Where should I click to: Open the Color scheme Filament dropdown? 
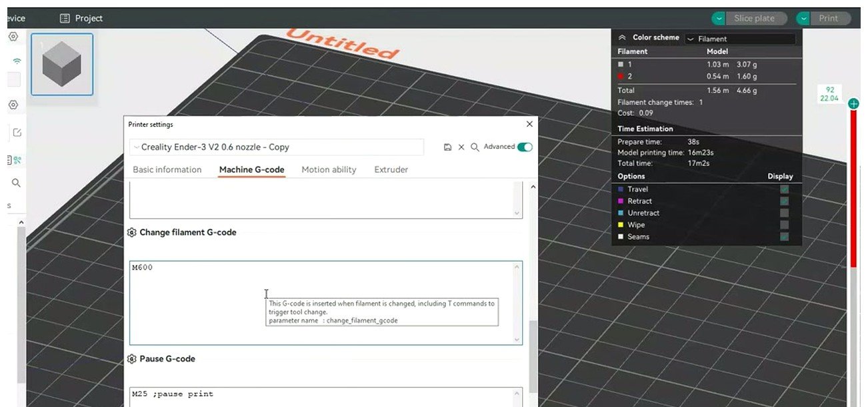(740, 39)
